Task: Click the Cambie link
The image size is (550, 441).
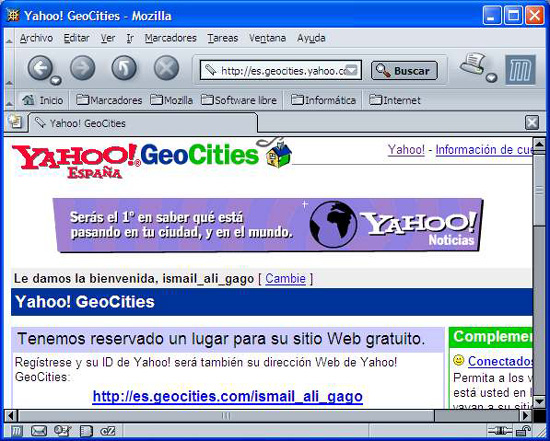Action: pyautogui.click(x=285, y=279)
